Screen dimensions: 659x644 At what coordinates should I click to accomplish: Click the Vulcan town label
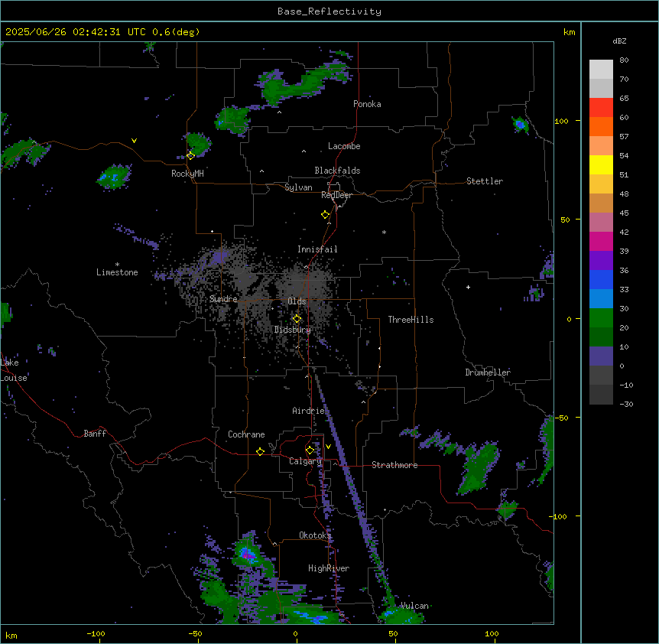point(415,606)
